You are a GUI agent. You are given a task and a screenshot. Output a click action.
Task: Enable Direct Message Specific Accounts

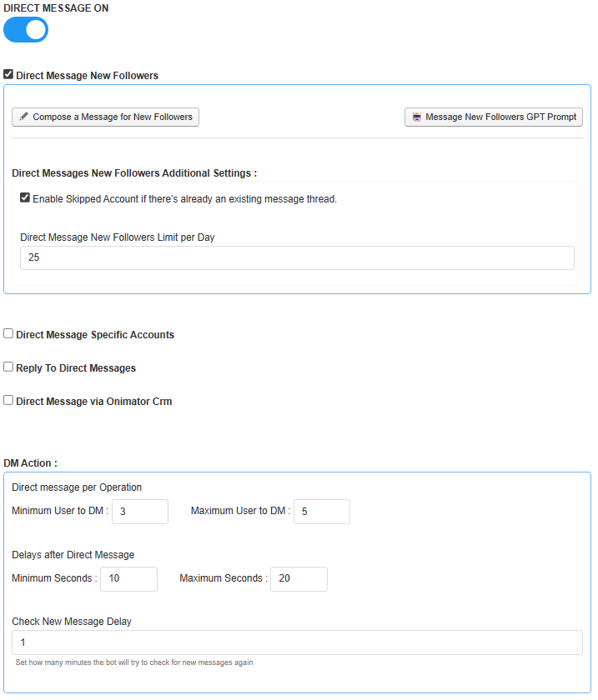pos(8,332)
